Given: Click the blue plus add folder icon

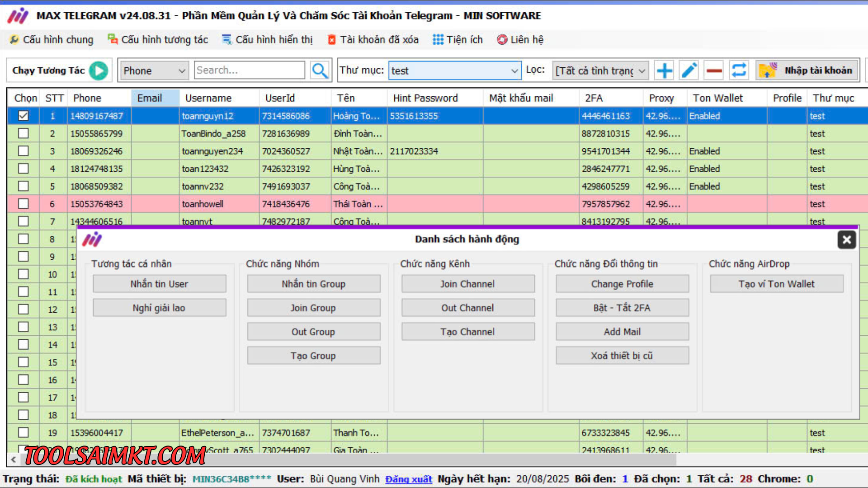Looking at the screenshot, I should point(664,70).
